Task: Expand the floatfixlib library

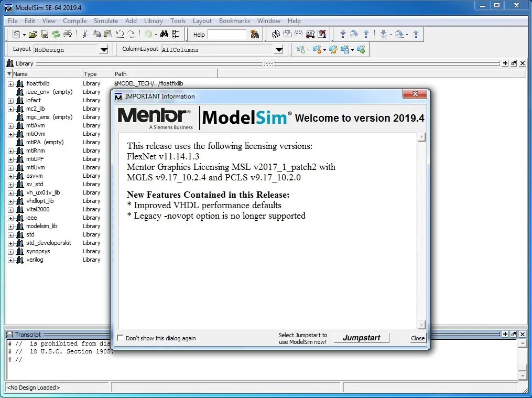Action: [11, 84]
